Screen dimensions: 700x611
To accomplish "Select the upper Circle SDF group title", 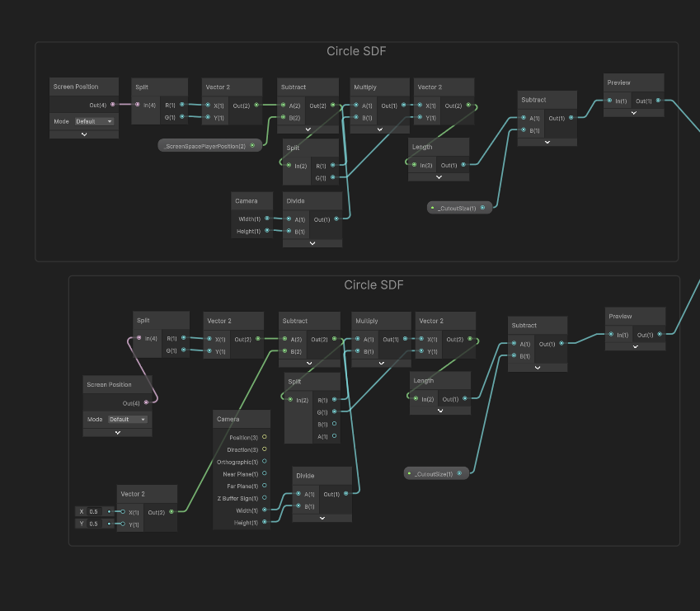I will (x=356, y=51).
